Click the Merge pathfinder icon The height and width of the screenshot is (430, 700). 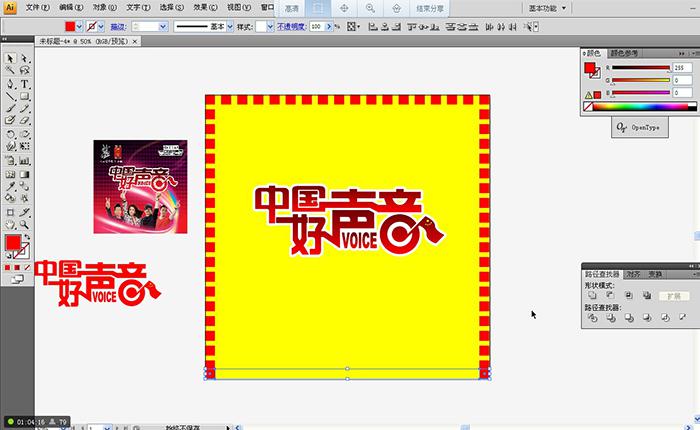629,318
